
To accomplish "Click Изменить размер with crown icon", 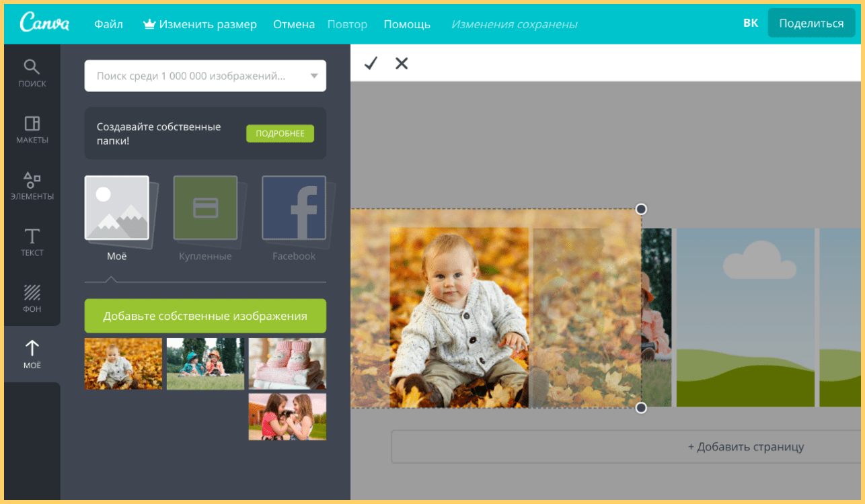I will click(x=200, y=24).
